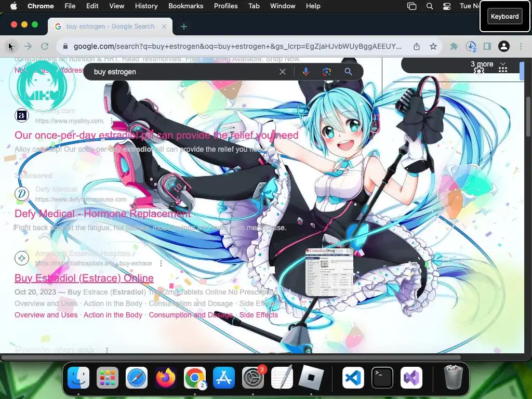Open Consumption and Dosage sublink

coord(191,315)
